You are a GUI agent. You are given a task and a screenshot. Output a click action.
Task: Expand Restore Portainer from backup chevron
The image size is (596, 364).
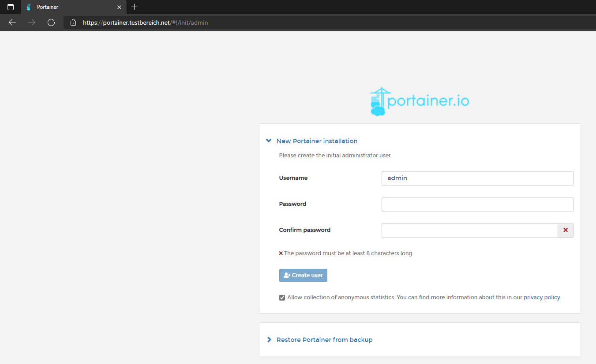(x=269, y=340)
